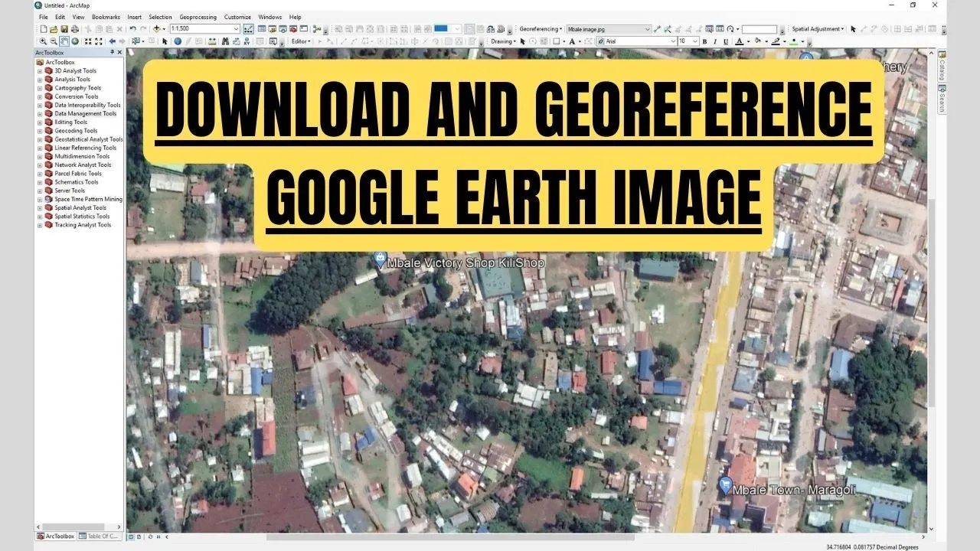Screen dimensions: 980x551
Task: Save the map with the floppy disk icon
Action: [64, 29]
